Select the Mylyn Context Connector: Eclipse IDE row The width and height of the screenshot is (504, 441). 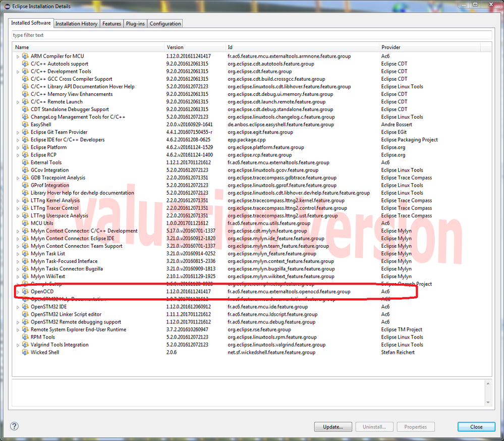(x=252, y=239)
